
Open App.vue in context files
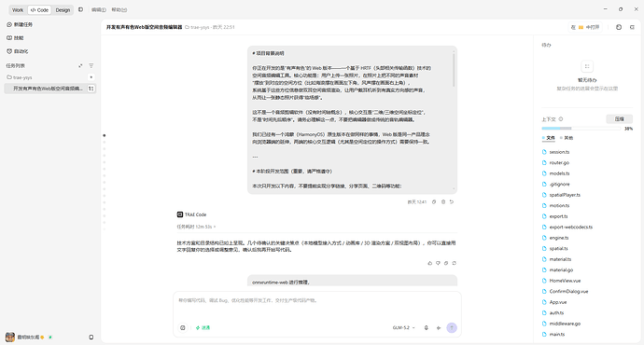click(x=558, y=302)
